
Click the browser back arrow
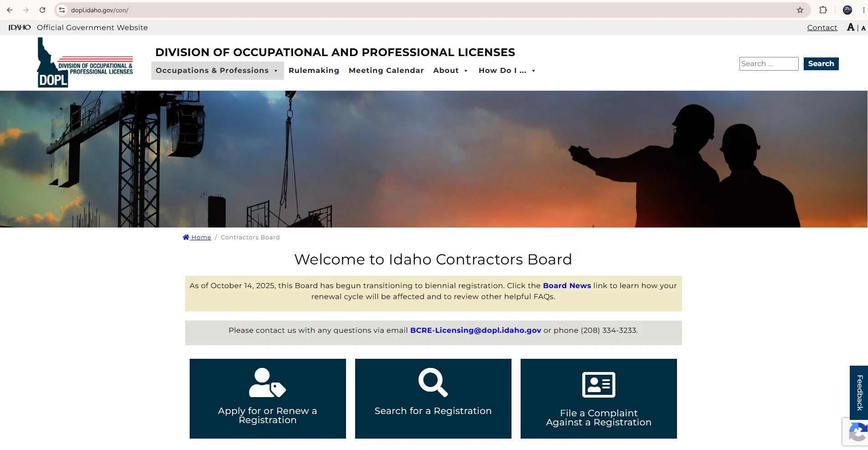(10, 10)
